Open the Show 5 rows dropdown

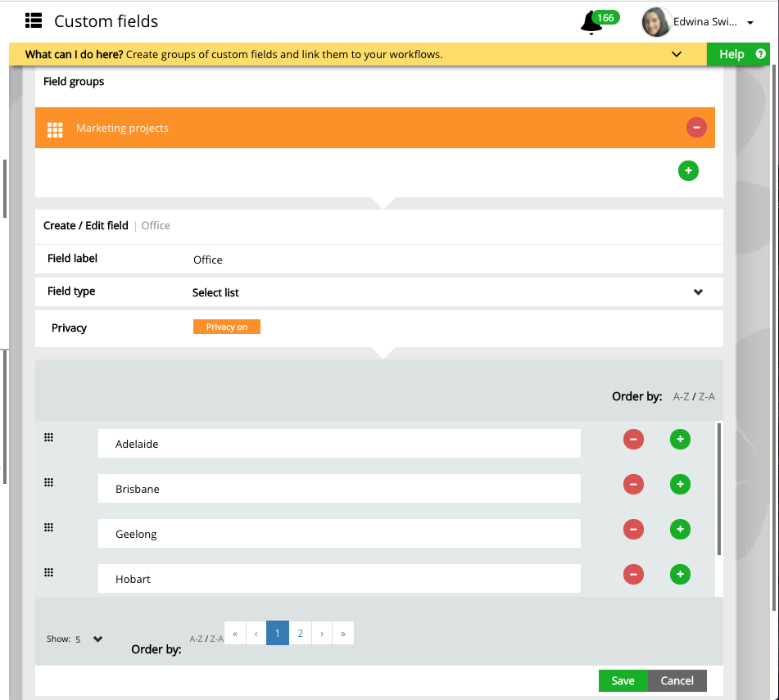click(x=89, y=639)
